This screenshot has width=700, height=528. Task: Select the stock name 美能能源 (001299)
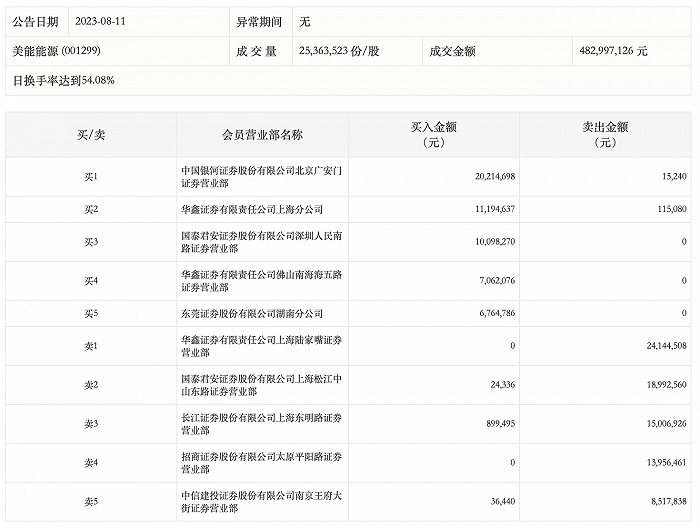(x=56, y=51)
